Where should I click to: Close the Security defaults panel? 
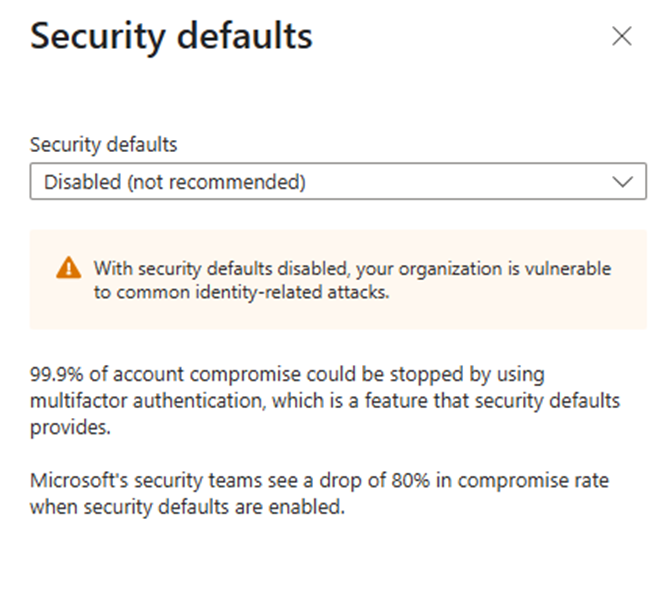pyautogui.click(x=621, y=36)
